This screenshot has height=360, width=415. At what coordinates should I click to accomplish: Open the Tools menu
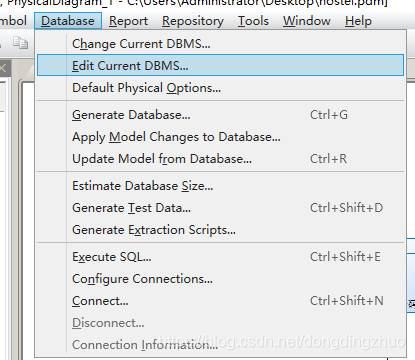point(253,21)
